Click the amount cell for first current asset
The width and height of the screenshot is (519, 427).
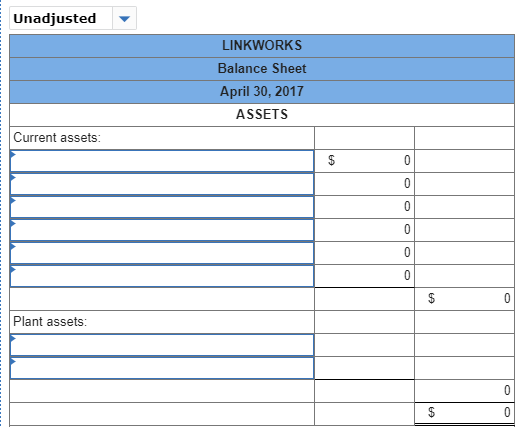(364, 161)
